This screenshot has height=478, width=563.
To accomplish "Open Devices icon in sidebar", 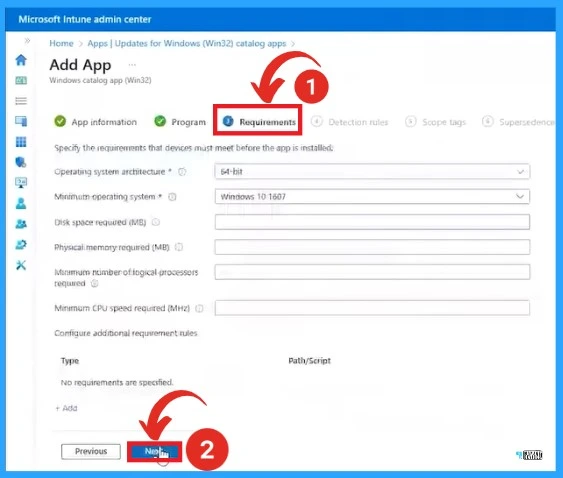I will click(21, 121).
